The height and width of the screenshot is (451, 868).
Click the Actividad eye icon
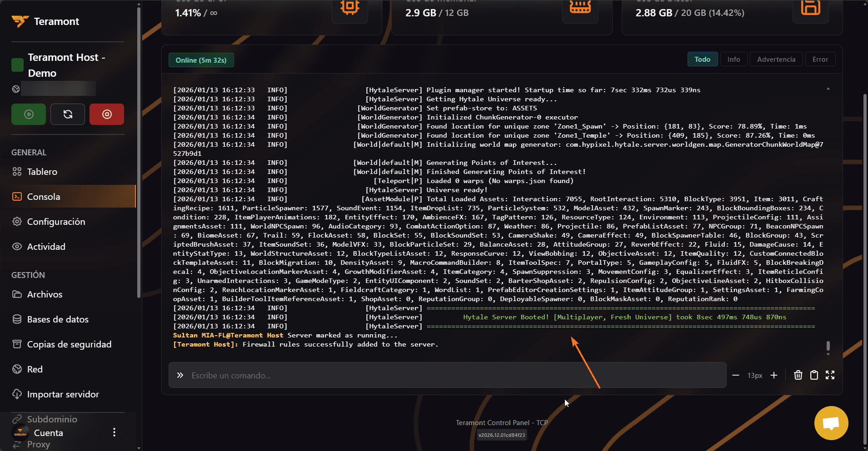[x=17, y=247]
